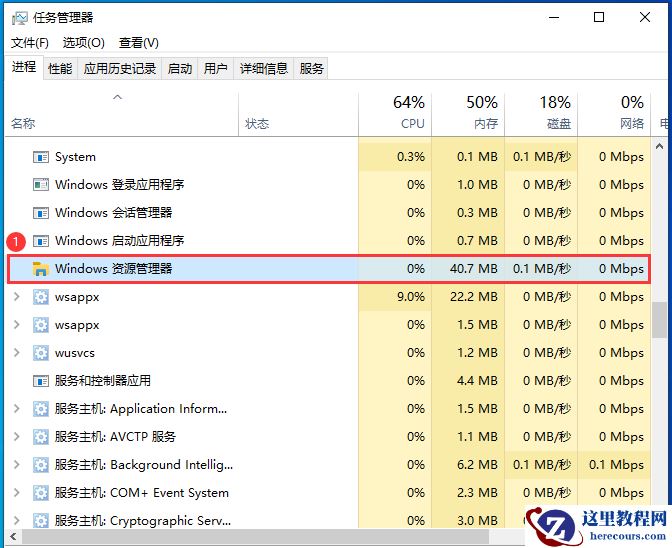
Task: Click the Windows 会话管理器 process icon
Action: point(41,213)
